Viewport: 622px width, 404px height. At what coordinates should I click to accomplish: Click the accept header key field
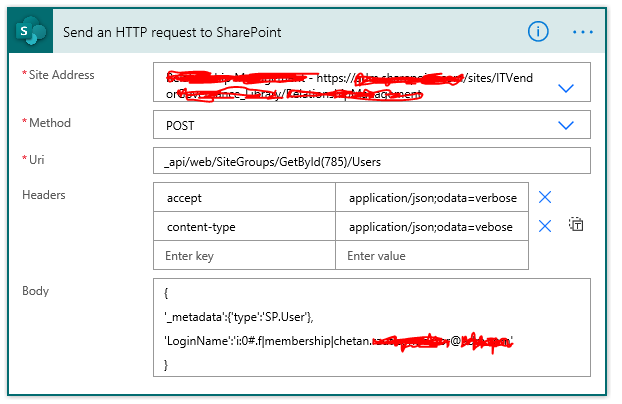(244, 197)
